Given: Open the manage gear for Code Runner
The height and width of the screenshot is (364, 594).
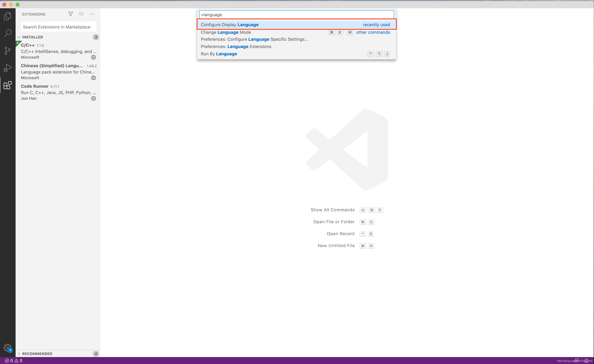Looking at the screenshot, I should 93,98.
